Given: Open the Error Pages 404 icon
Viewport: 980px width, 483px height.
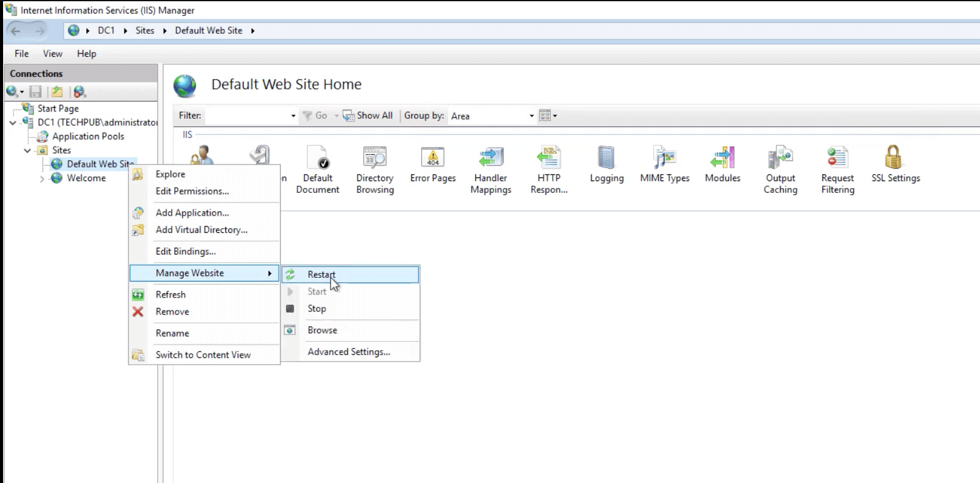Looking at the screenshot, I should point(433,158).
